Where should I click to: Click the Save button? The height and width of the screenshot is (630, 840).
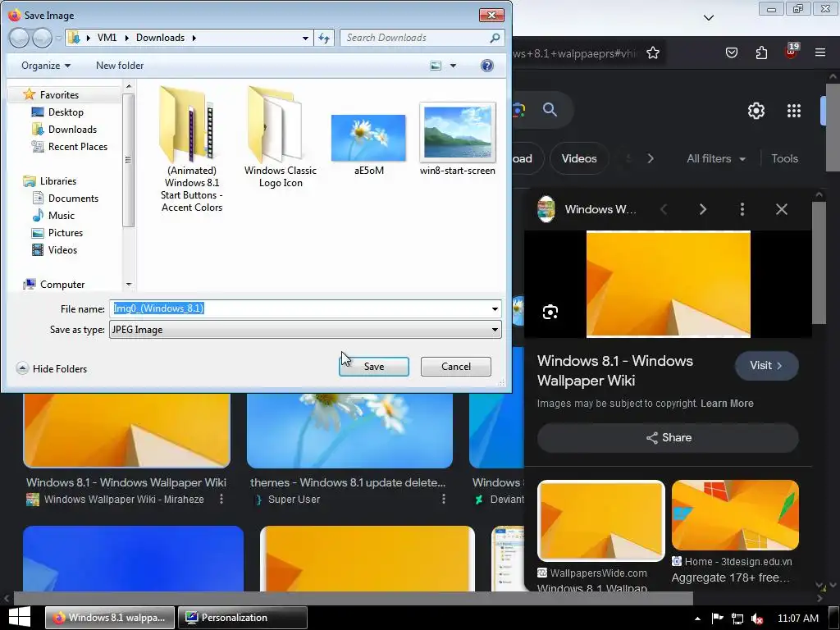[x=374, y=367]
